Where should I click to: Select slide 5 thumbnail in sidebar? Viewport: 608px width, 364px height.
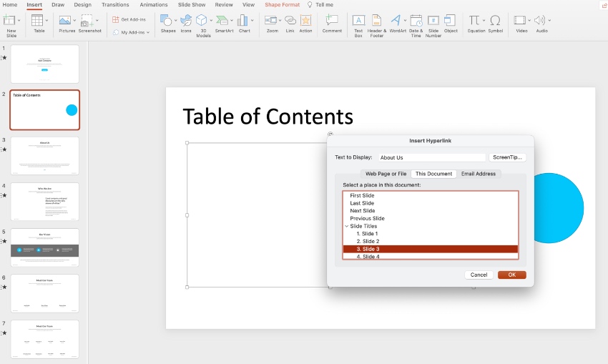tap(44, 247)
